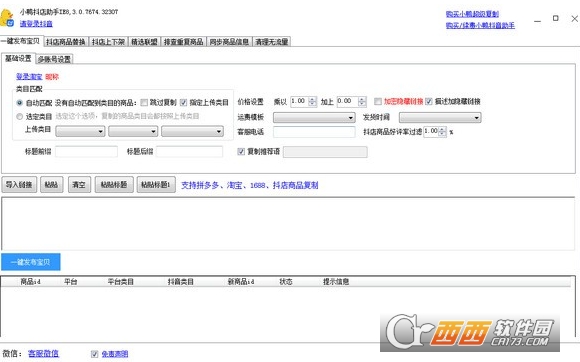580x362 pixels.
Task: Expand the 发货时间 dropdown
Action: (x=440, y=118)
